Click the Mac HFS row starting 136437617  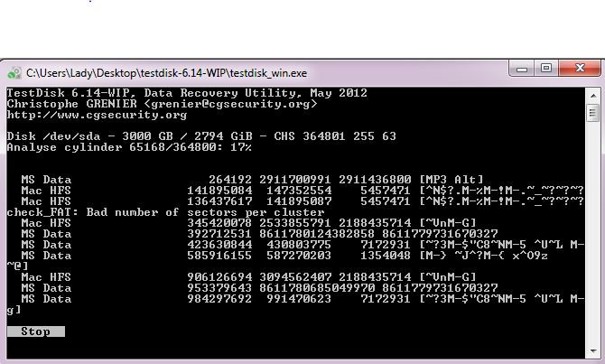point(302,201)
